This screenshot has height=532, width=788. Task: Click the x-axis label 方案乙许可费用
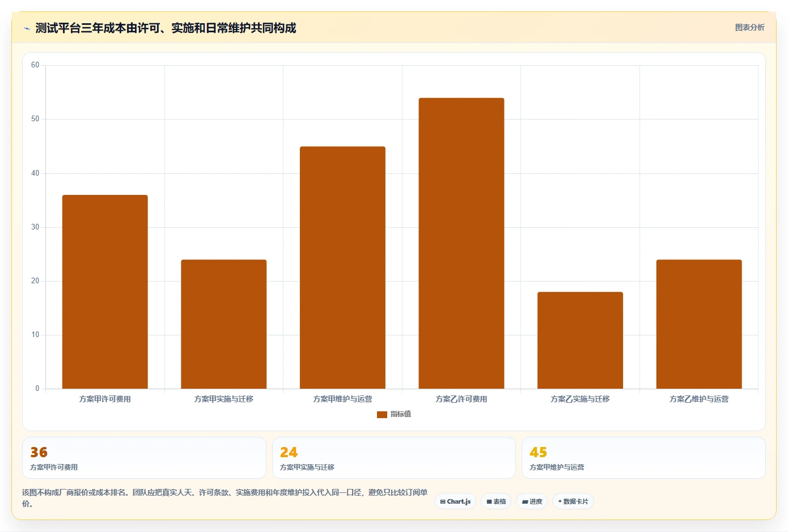tap(461, 399)
